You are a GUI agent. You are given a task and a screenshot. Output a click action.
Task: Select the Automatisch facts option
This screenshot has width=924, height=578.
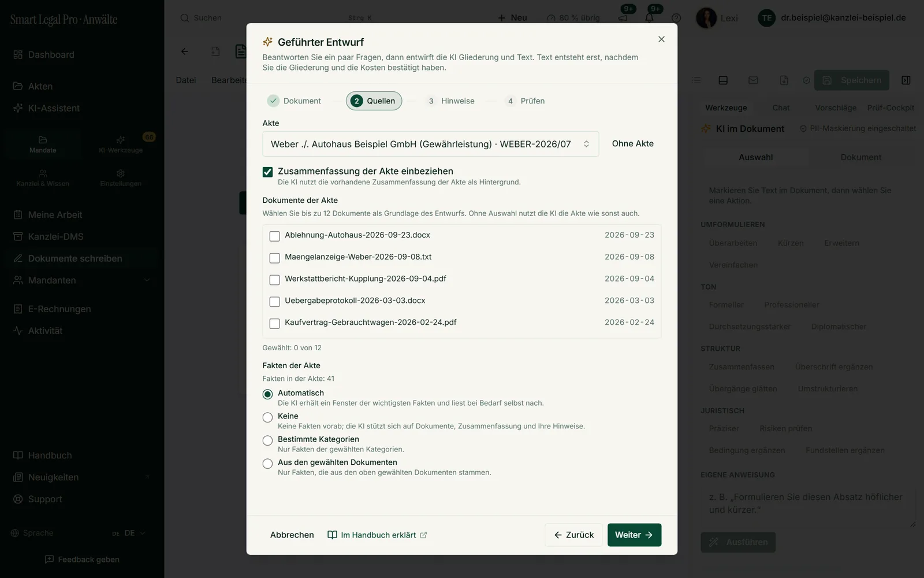267,394
